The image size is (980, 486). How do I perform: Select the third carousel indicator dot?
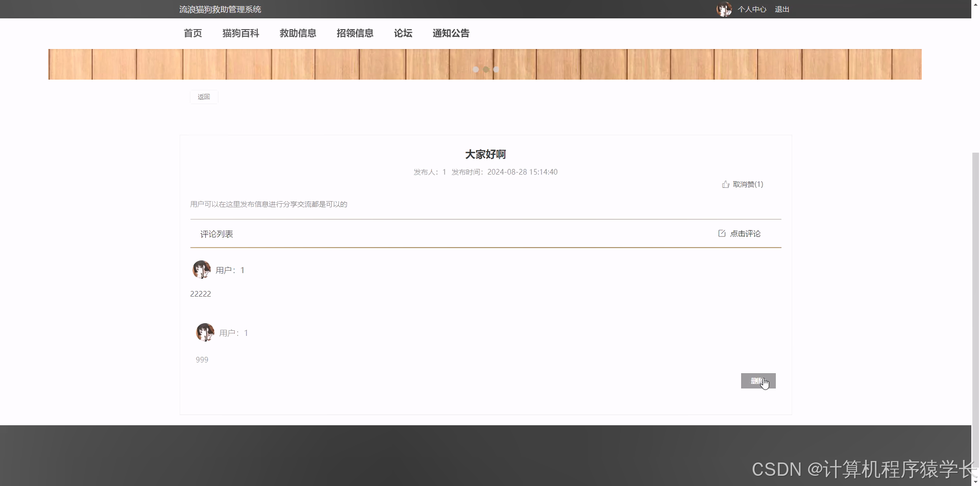pos(496,69)
